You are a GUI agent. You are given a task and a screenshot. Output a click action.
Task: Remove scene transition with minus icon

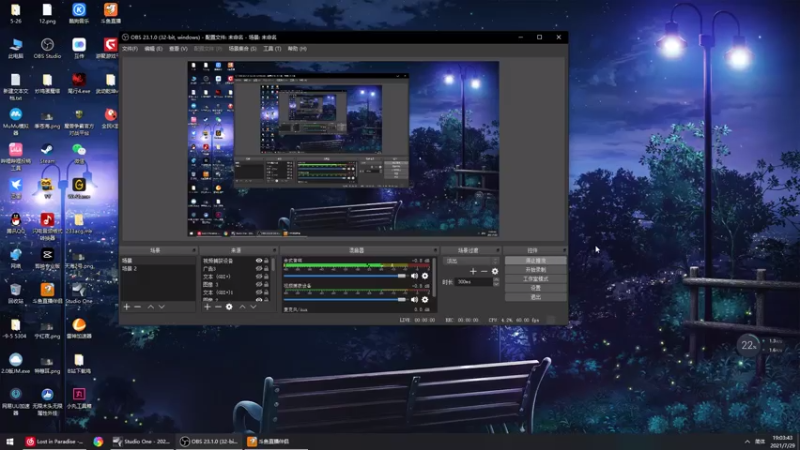coord(484,271)
